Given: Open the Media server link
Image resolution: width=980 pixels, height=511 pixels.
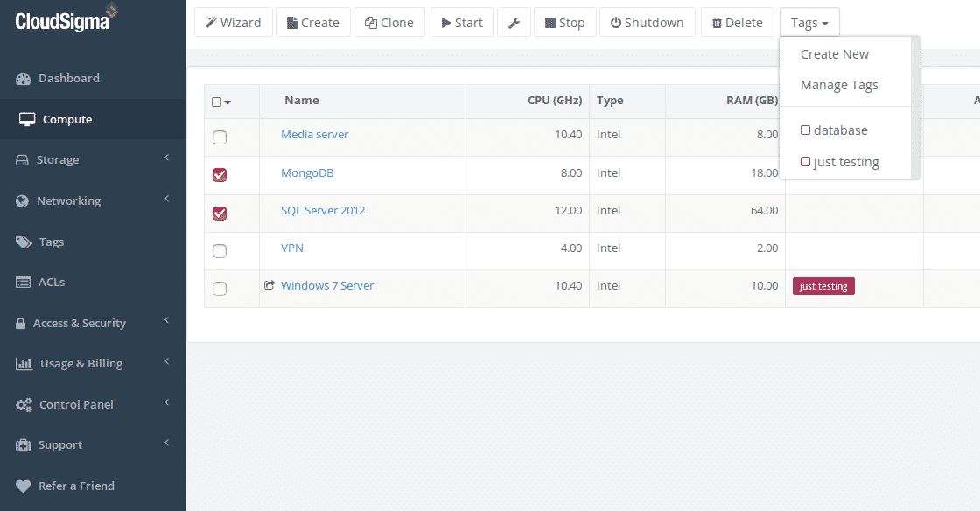Looking at the screenshot, I should (314, 134).
